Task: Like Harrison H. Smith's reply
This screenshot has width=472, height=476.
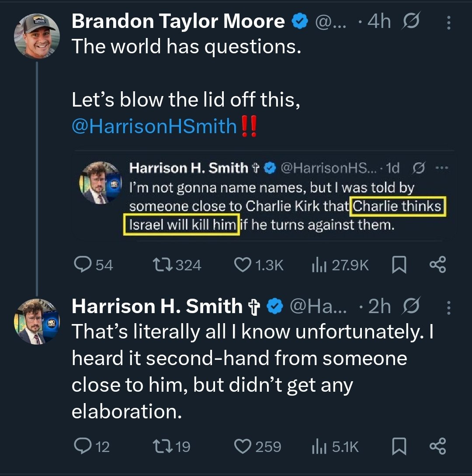Action: (242, 446)
